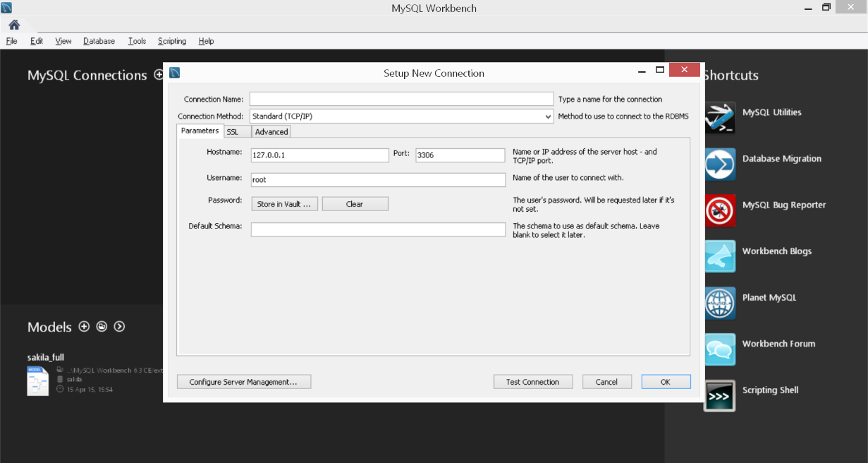Open the Database menu

coord(99,41)
